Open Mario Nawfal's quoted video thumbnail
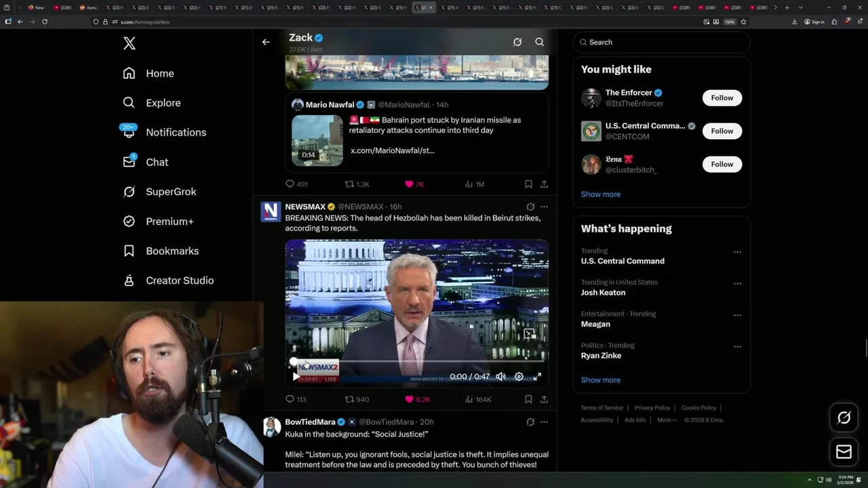The height and width of the screenshot is (488, 868). (x=317, y=141)
